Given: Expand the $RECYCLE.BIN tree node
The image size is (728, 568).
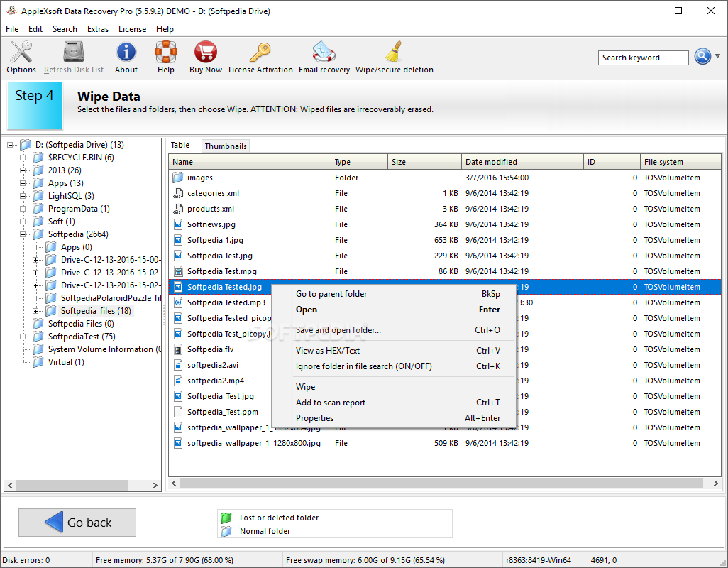Looking at the screenshot, I should coord(23,158).
